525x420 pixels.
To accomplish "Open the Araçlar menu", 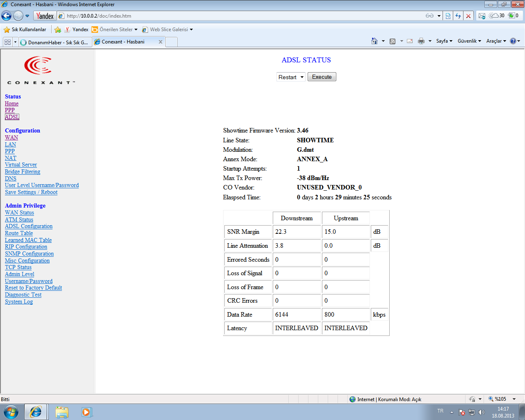I will [496, 41].
